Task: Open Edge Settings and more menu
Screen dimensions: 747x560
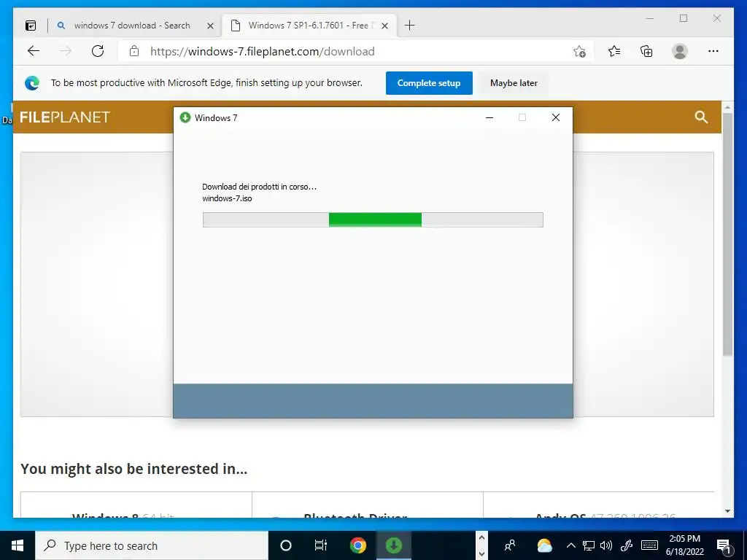Action: point(713,51)
